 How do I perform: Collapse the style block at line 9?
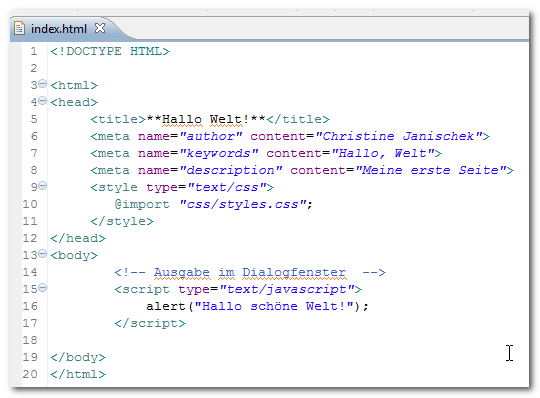point(42,186)
